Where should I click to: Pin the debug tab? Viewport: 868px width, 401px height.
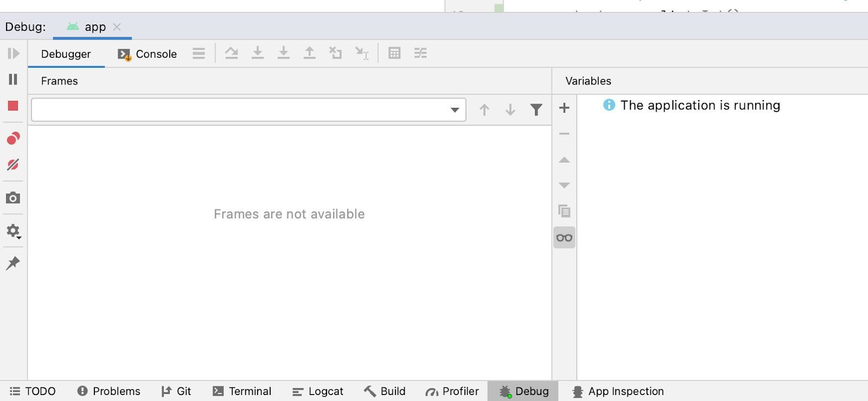(x=14, y=263)
